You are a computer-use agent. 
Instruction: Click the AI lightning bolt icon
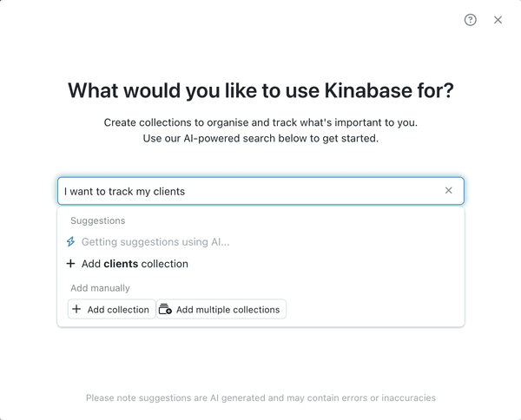point(70,242)
